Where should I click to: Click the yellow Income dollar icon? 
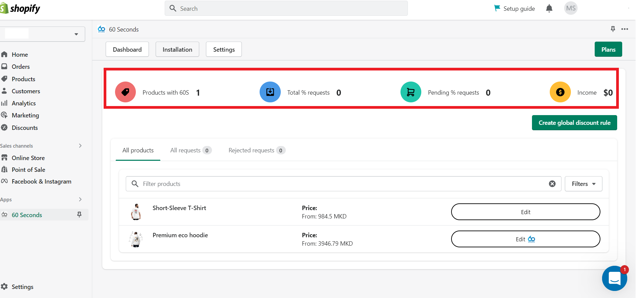coord(560,92)
